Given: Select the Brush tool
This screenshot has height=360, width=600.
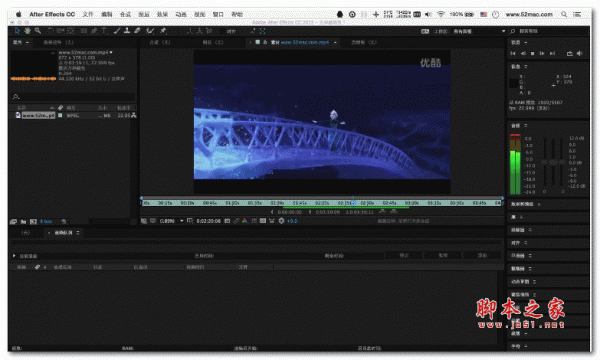Looking at the screenshot, I should (117, 31).
